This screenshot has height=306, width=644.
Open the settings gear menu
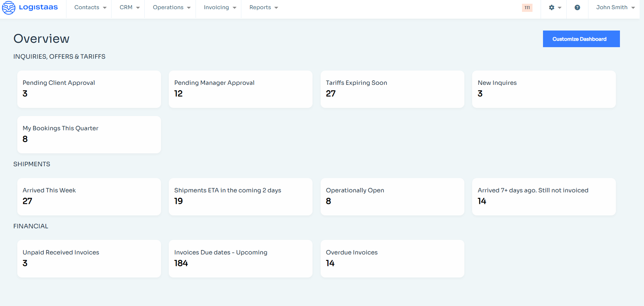(x=555, y=7)
